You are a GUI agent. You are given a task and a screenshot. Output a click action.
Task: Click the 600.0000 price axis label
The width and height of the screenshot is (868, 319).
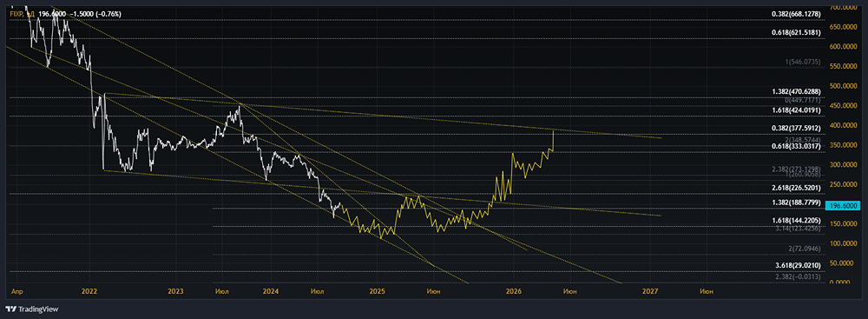(x=842, y=47)
